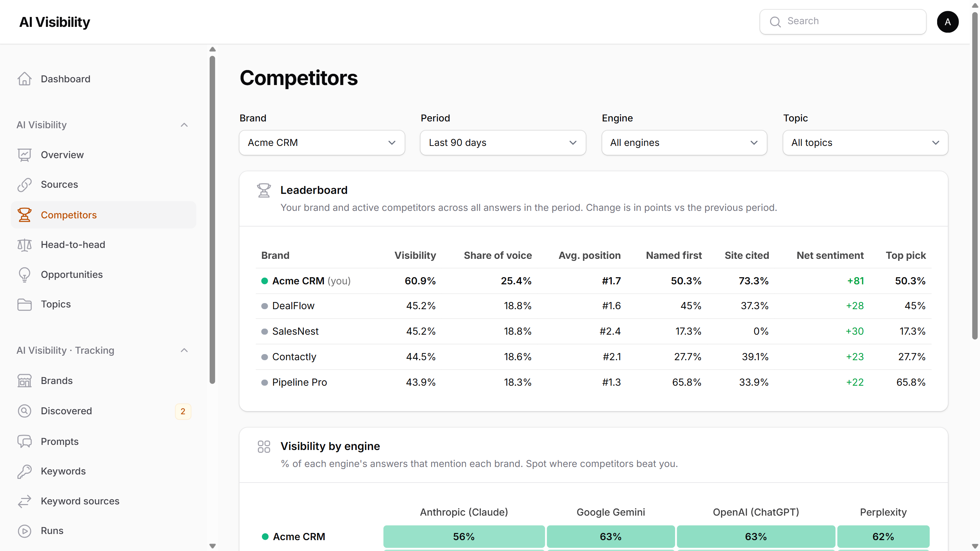The width and height of the screenshot is (980, 551).
Task: Open the Topic dropdown showing All topics
Action: 865,143
